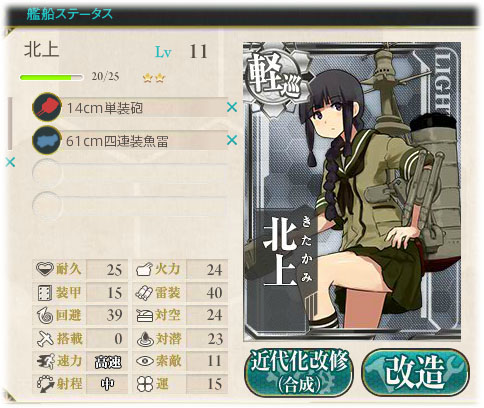Click the 改造 remodel button

pos(415,372)
